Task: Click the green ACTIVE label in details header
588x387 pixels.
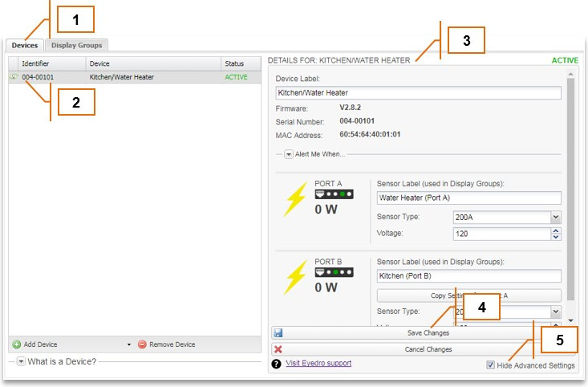Action: point(565,60)
